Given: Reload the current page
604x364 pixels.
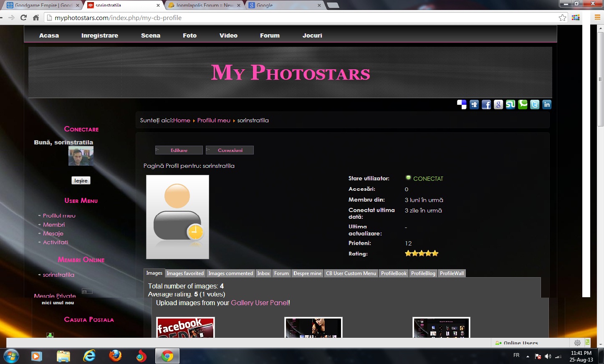Looking at the screenshot, I should (23, 18).
